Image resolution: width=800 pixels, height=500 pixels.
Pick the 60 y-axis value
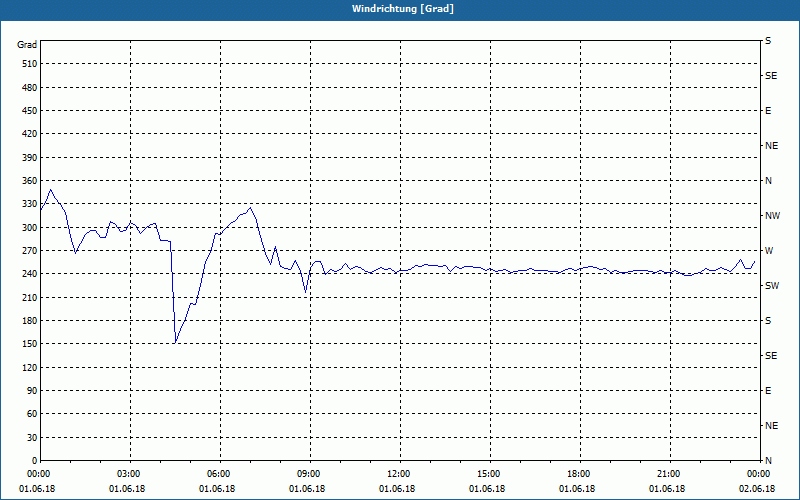click(x=32, y=414)
